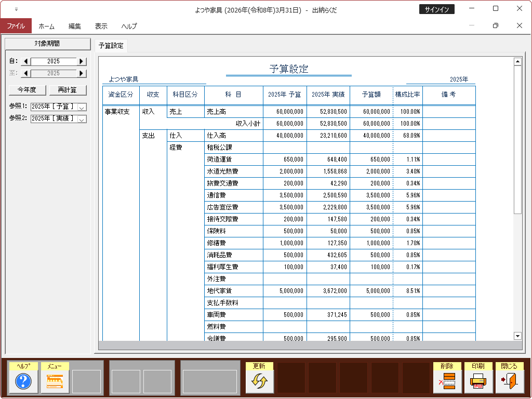Click the Update refresh arrows icon
532x399 pixels.
coord(259,382)
